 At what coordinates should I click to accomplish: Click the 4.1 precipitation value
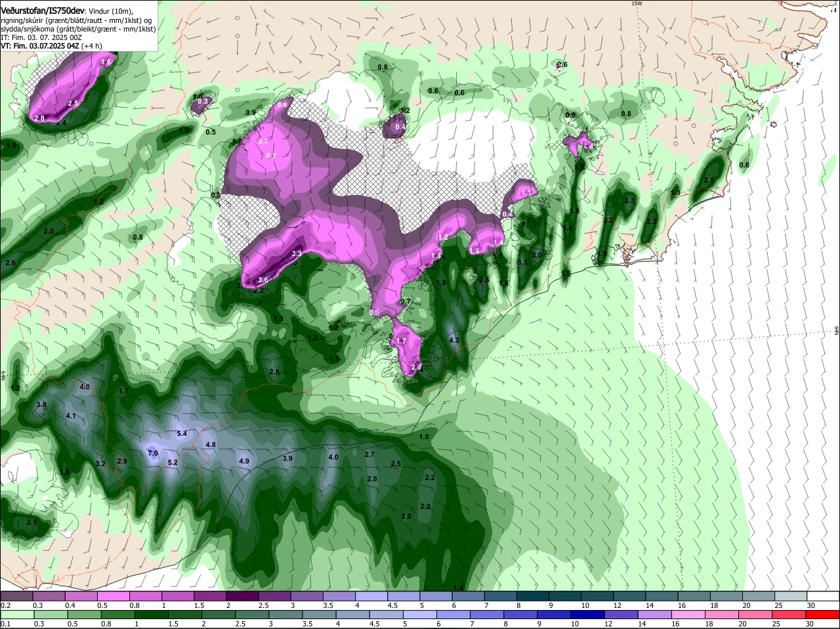[71, 416]
